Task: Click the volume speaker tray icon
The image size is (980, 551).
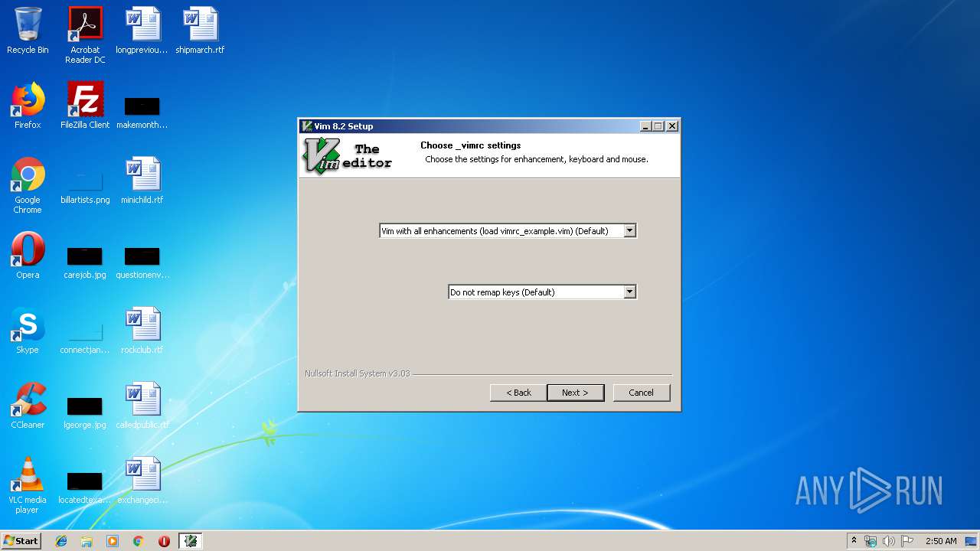Action: point(889,541)
